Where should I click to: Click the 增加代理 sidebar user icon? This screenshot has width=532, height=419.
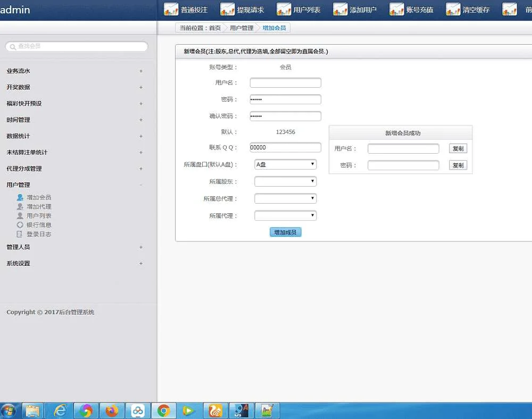[20, 206]
